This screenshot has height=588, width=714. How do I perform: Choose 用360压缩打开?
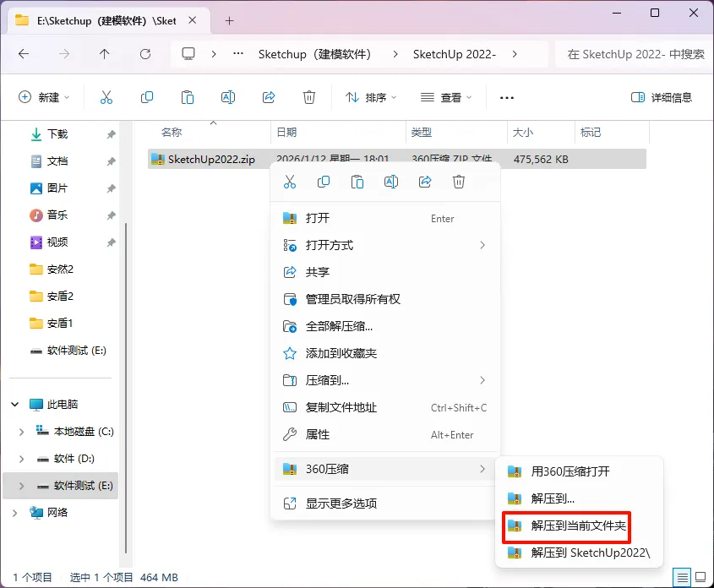pyautogui.click(x=579, y=471)
